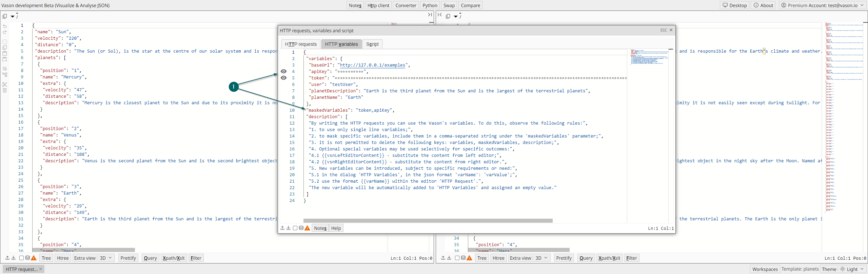Viewport: 868px width, 274px height.
Task: Upload icon in HTTP dialog footer
Action: click(x=282, y=228)
